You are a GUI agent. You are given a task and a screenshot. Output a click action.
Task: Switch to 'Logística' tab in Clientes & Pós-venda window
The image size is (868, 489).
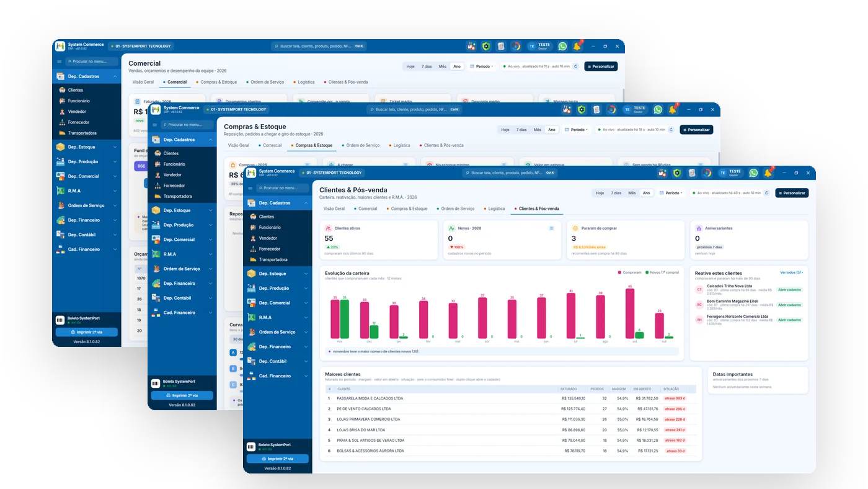pos(494,209)
